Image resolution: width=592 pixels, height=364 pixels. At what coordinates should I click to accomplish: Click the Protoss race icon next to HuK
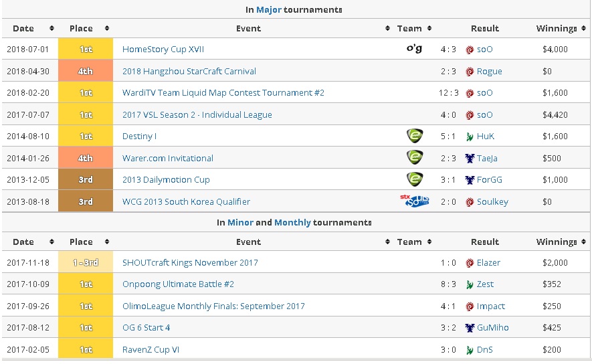[470, 136]
